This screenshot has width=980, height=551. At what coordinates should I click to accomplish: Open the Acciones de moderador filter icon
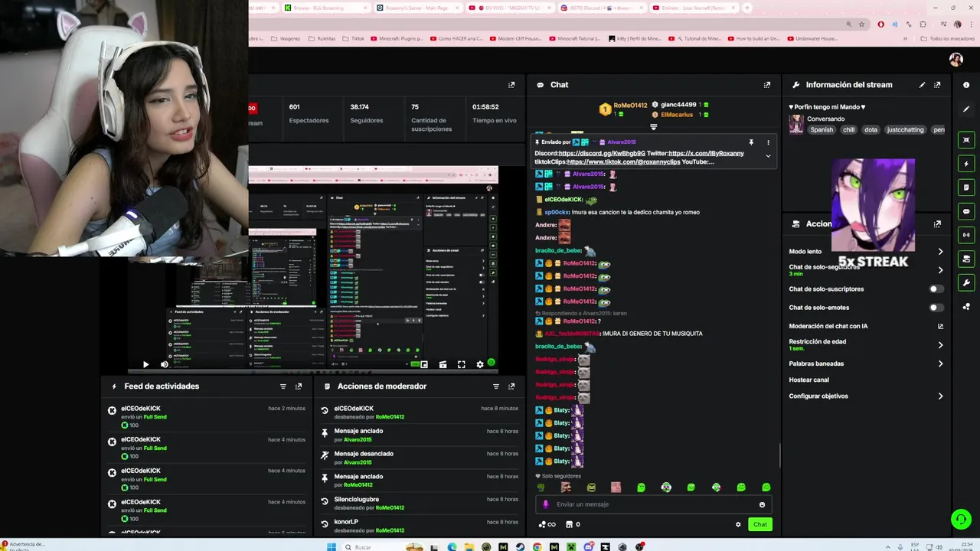click(x=496, y=386)
